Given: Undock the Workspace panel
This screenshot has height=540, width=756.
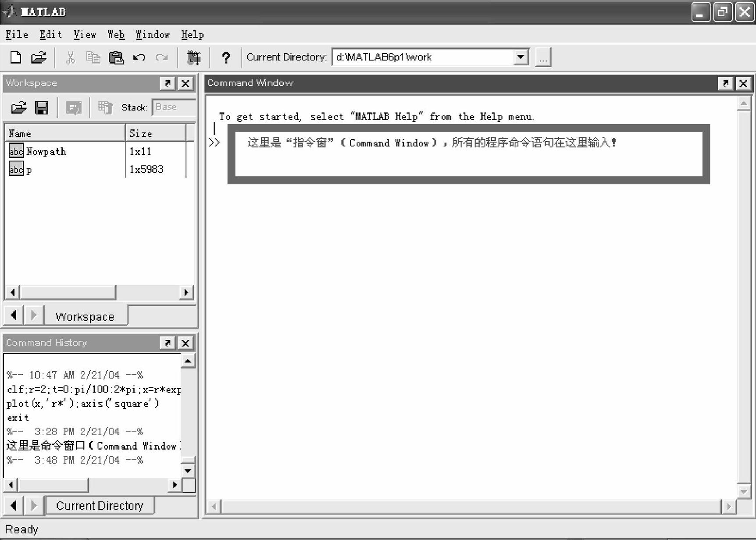Looking at the screenshot, I should tap(168, 83).
